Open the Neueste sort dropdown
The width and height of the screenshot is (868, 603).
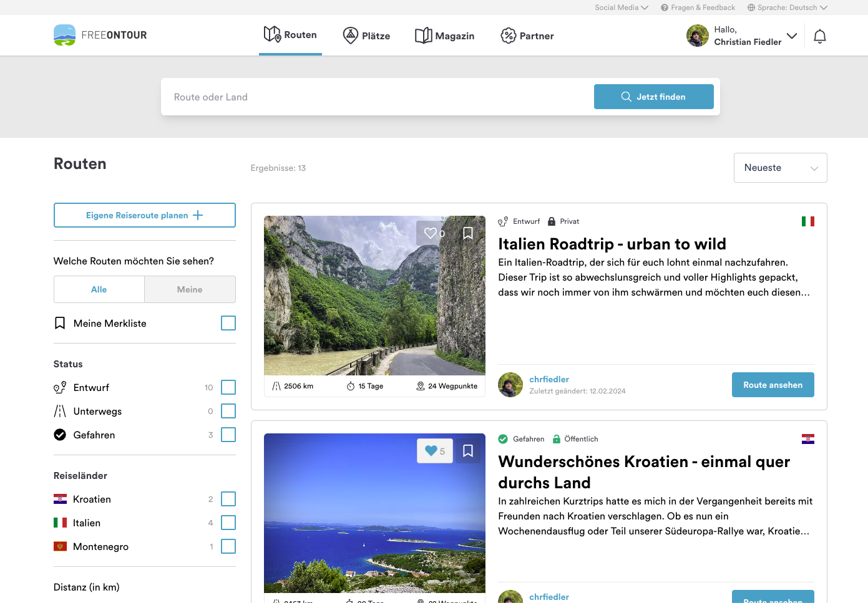click(x=781, y=168)
